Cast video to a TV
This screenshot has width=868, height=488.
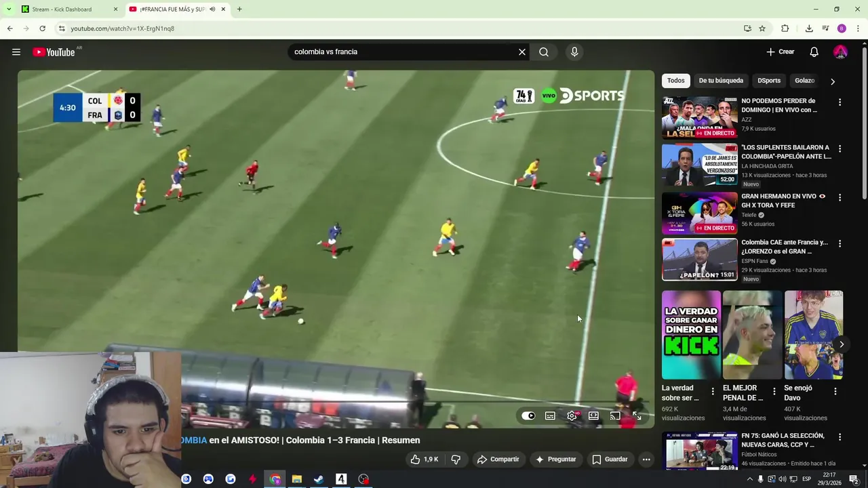coord(615,415)
